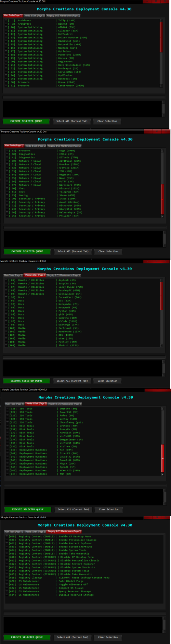The width and height of the screenshot is (171, 644).
Task: Select the Brave [30] browser checkbox
Action: pos(6,82)
